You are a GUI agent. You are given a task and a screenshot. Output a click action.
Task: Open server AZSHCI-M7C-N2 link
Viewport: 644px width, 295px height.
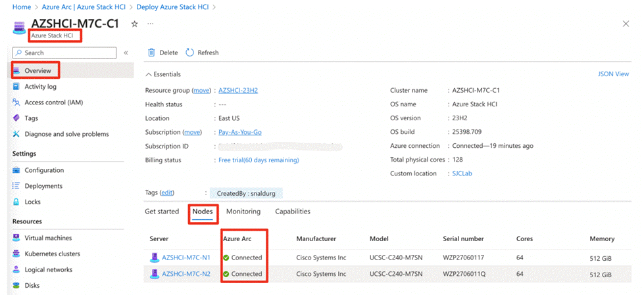(186, 274)
